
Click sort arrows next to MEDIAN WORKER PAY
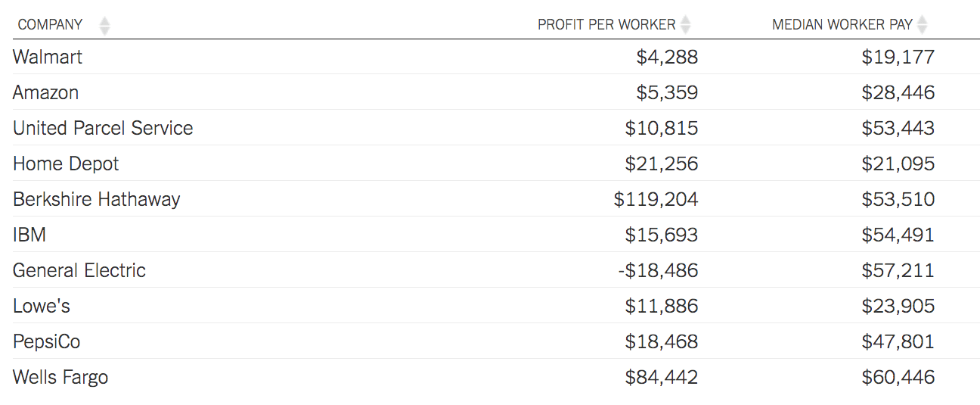click(922, 25)
